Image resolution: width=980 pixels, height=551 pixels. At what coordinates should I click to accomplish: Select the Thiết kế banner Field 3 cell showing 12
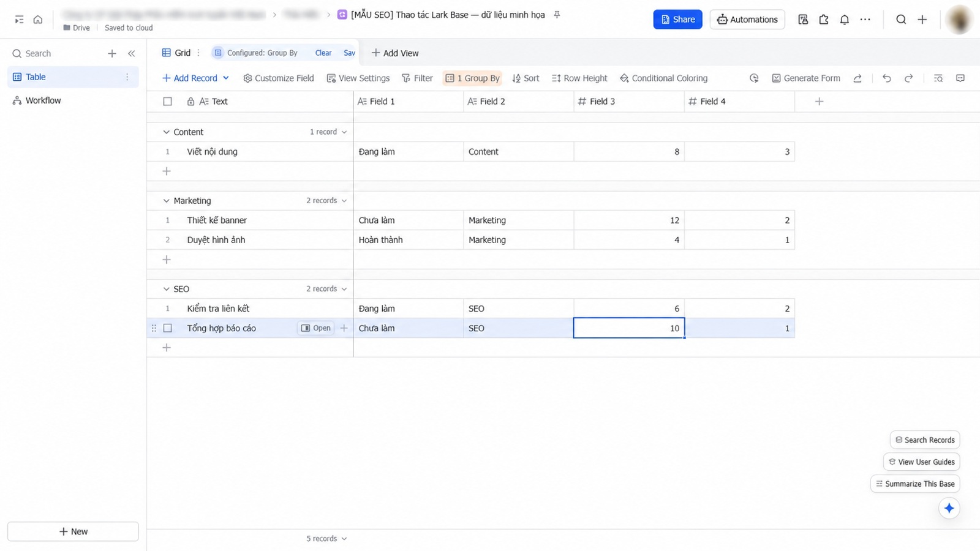[629, 220]
